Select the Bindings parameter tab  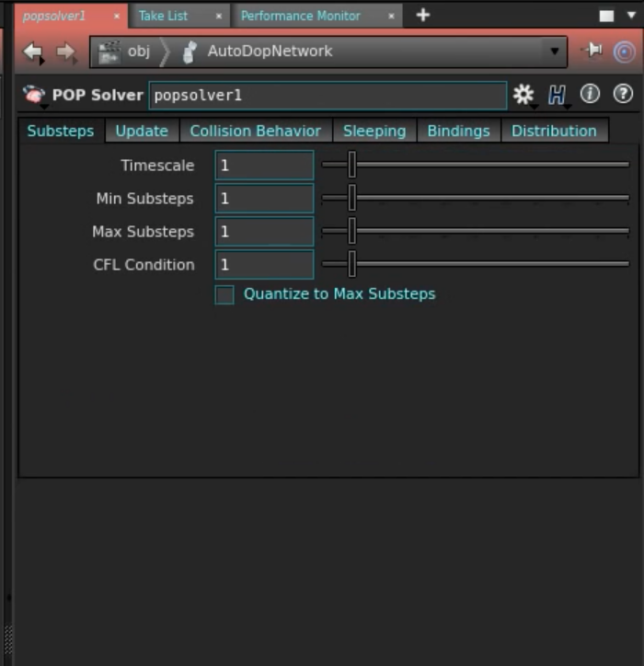click(x=459, y=131)
